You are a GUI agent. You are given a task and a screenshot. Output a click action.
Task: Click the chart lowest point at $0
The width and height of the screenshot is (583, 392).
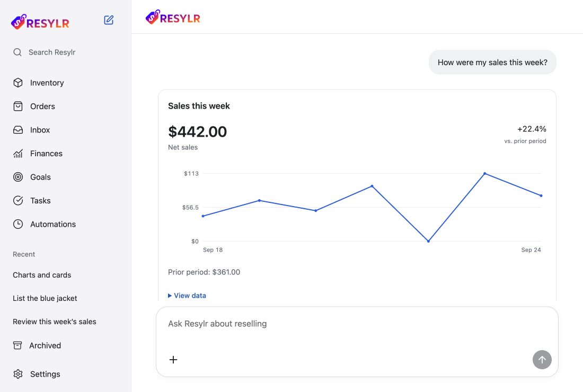pyautogui.click(x=428, y=241)
